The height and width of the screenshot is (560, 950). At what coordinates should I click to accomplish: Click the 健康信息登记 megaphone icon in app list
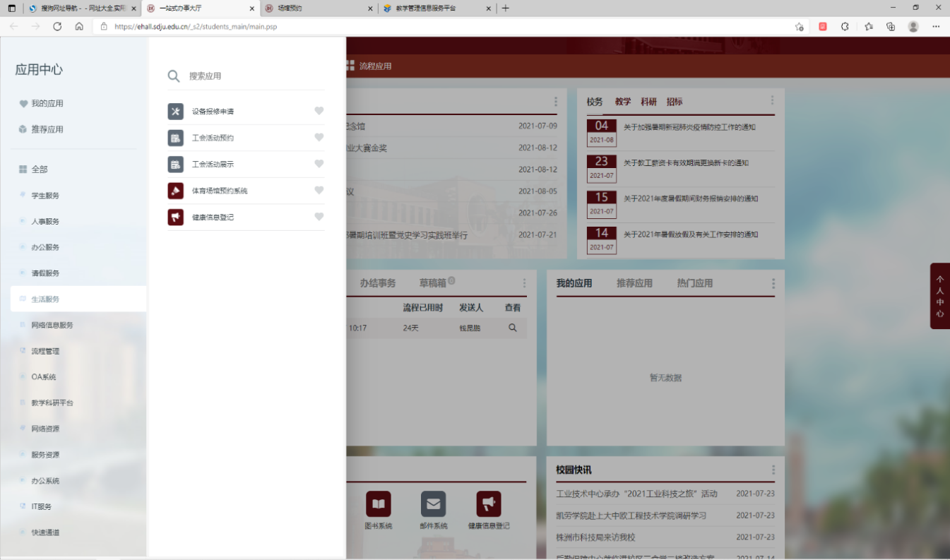[175, 217]
